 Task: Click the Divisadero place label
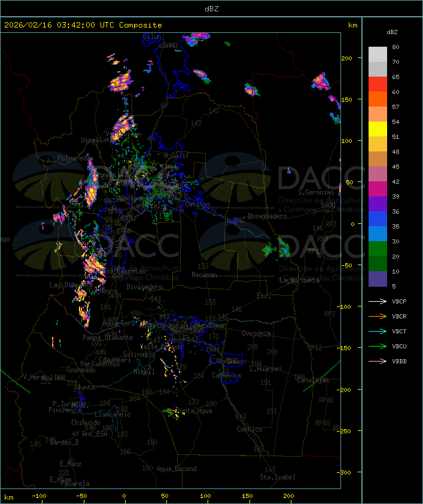point(145,286)
